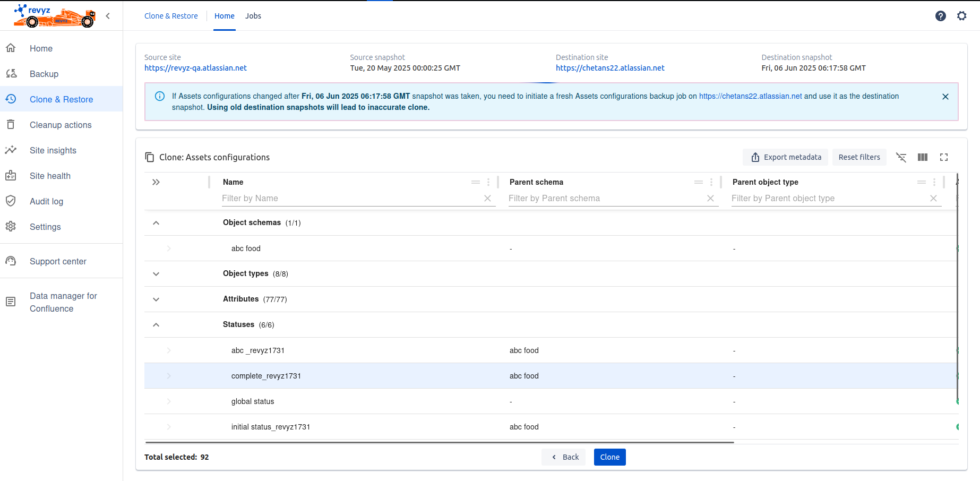The image size is (980, 481).
Task: Collapse the sidebar with the arrow icon
Action: (x=108, y=16)
